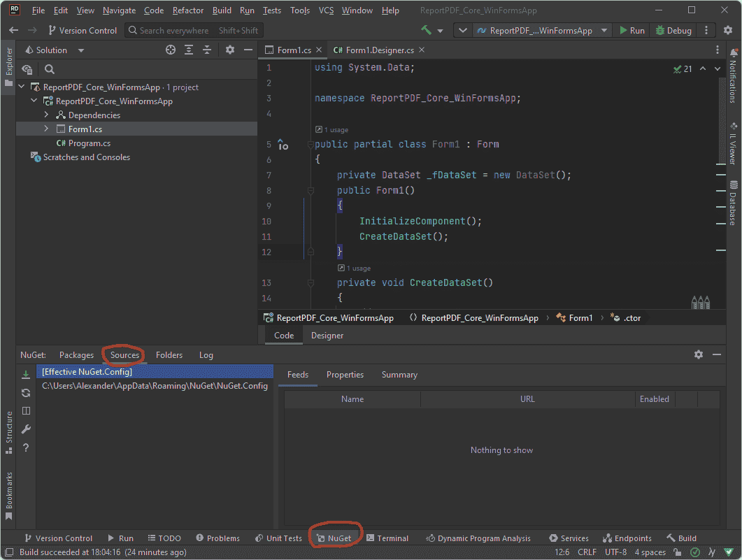
Task: Click the Run button
Action: point(632,30)
